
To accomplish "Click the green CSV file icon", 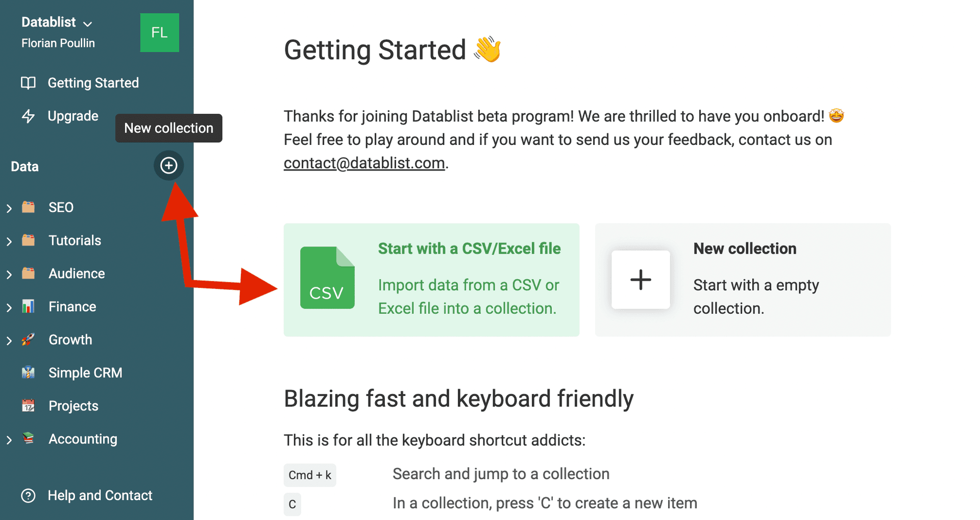I will click(327, 278).
